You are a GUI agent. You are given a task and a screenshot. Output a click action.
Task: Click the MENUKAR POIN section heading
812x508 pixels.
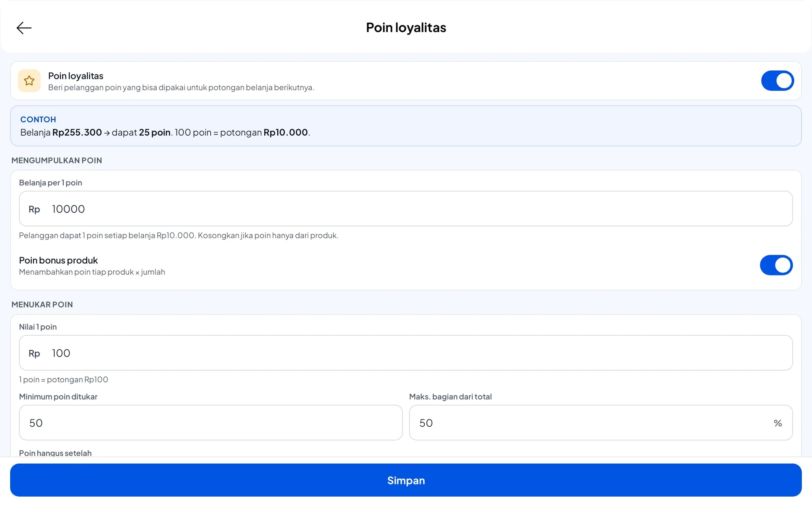[x=42, y=304]
